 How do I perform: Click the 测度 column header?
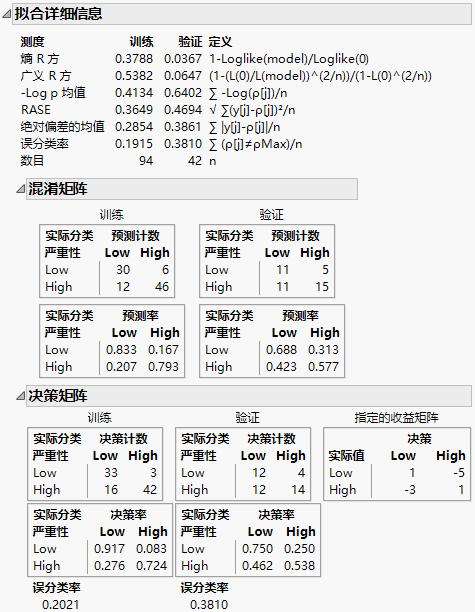(32, 42)
